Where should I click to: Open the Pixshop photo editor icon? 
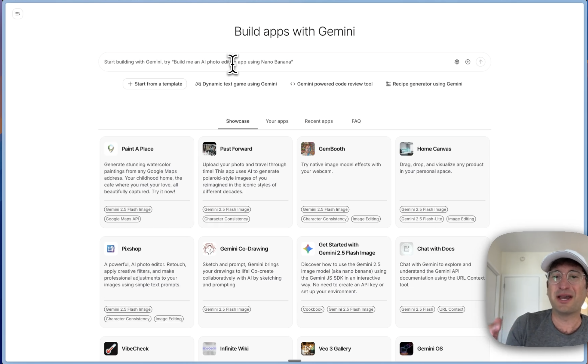tap(110, 248)
